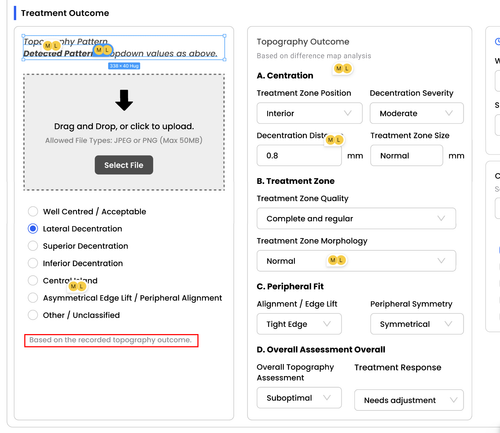
Task: Click 'Based on the recorded topography outcome.' note
Action: pos(110,340)
